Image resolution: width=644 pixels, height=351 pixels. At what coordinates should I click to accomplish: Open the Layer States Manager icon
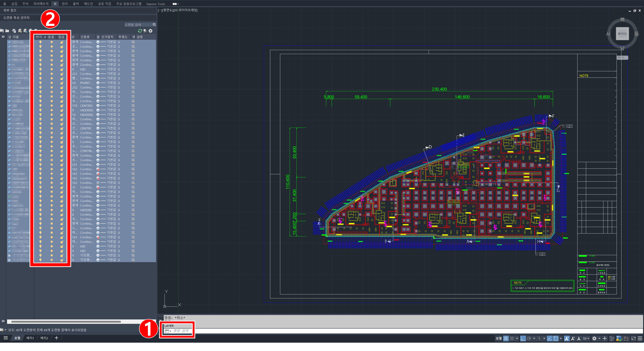click(x=14, y=31)
